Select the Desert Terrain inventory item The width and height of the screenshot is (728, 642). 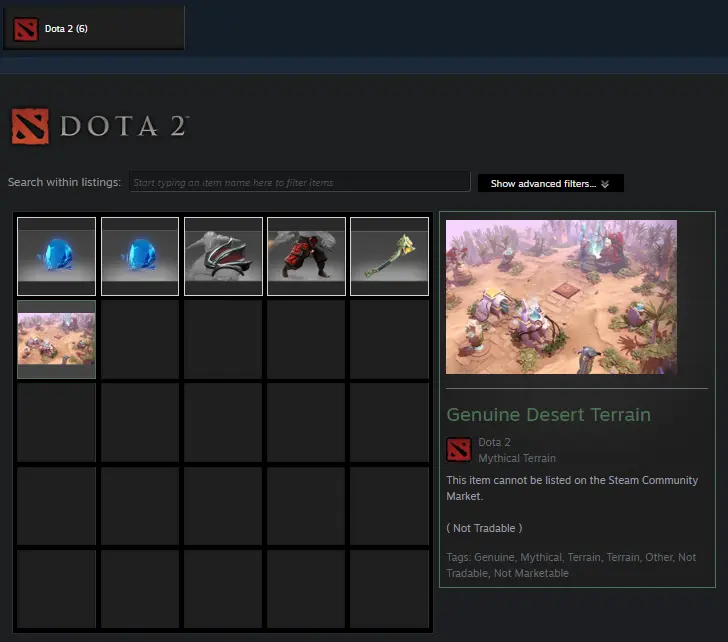pyautogui.click(x=57, y=339)
